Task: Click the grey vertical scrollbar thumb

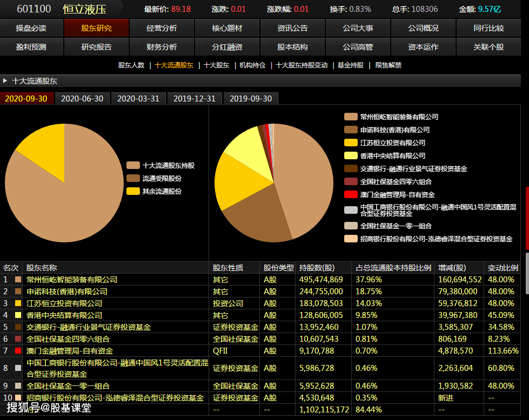Action: [x=527, y=273]
